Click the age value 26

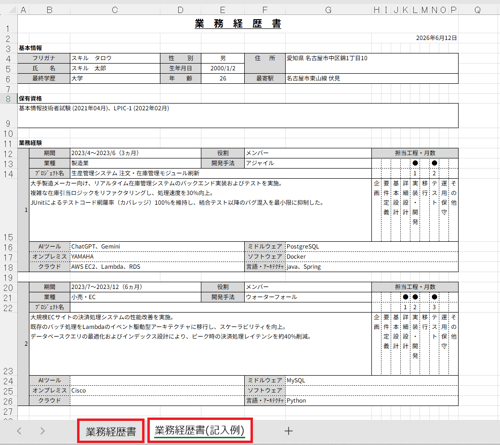(x=223, y=78)
